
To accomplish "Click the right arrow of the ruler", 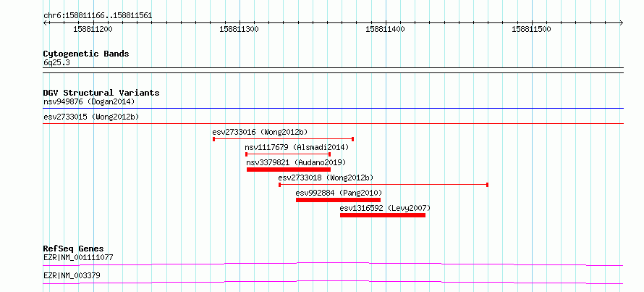I will (x=621, y=22).
